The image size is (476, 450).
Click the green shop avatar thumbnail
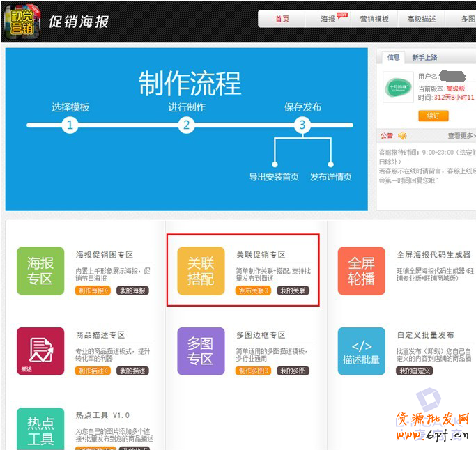point(398,87)
